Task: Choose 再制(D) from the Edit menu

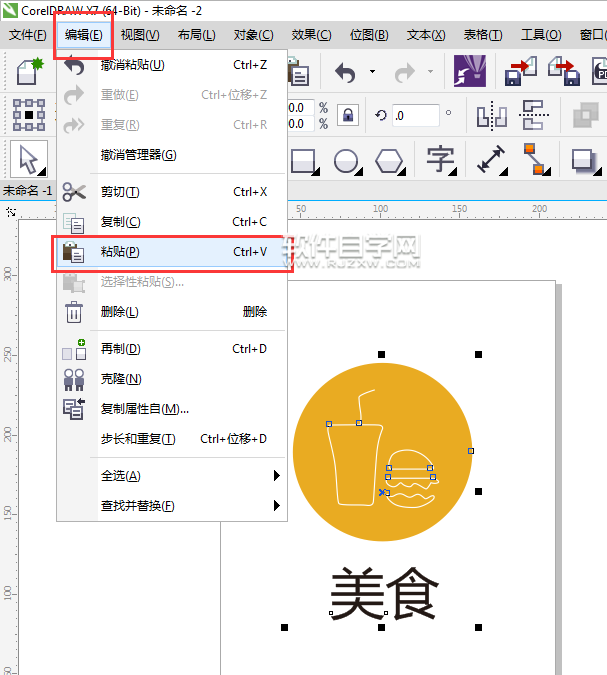Action: pyautogui.click(x=172, y=349)
